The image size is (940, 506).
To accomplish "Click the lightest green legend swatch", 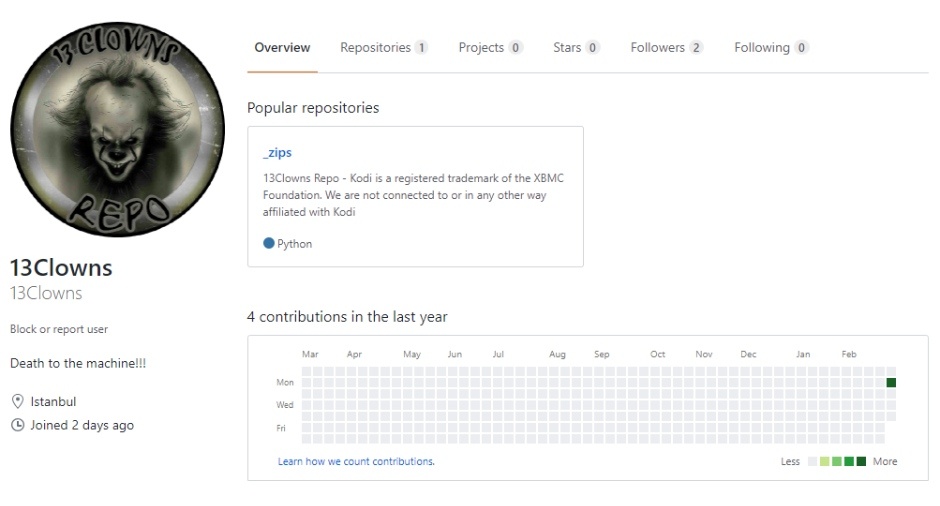I will 824,461.
